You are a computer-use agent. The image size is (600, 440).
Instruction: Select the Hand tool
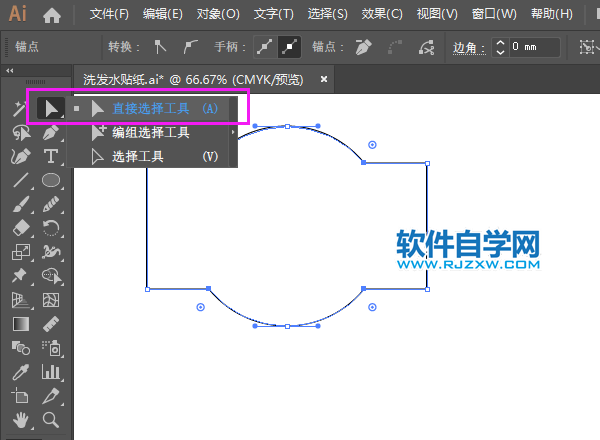tap(21, 420)
